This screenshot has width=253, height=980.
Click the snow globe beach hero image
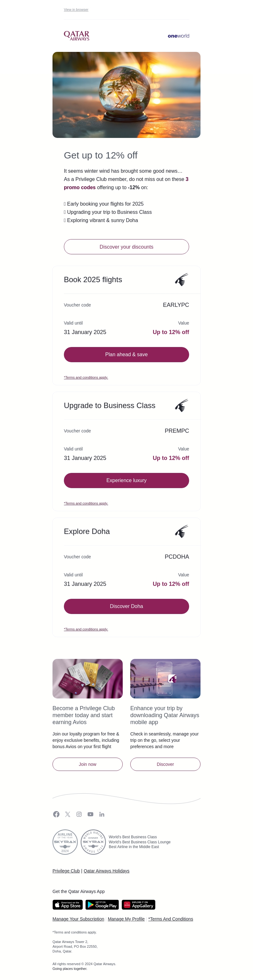[x=126, y=95]
